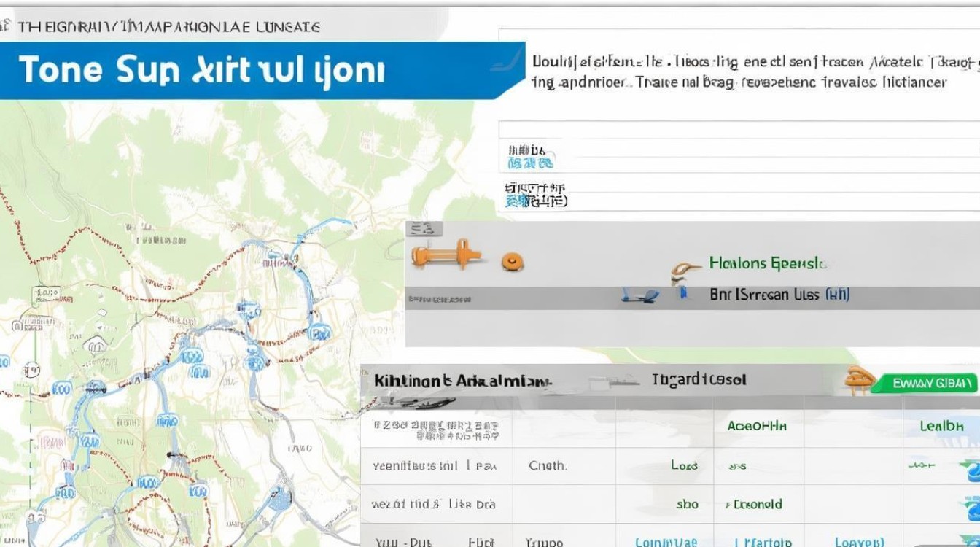This screenshot has width=980, height=547.
Task: Click the small blue icon before Bnr ISrrean
Action: (x=682, y=294)
